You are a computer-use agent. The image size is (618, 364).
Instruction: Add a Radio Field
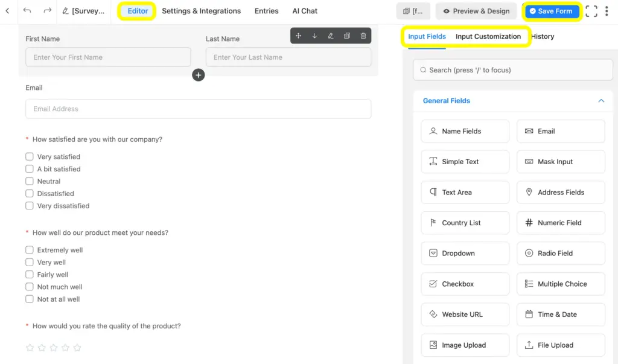561,253
